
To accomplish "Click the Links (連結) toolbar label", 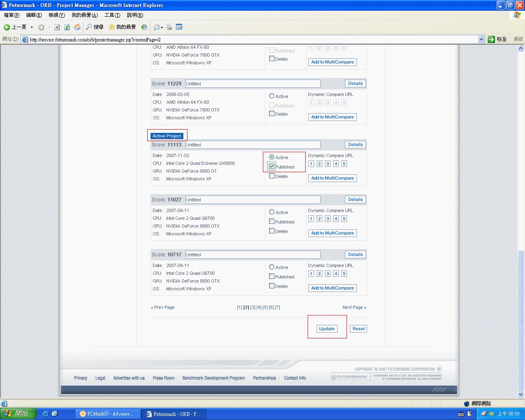I will tap(518, 39).
